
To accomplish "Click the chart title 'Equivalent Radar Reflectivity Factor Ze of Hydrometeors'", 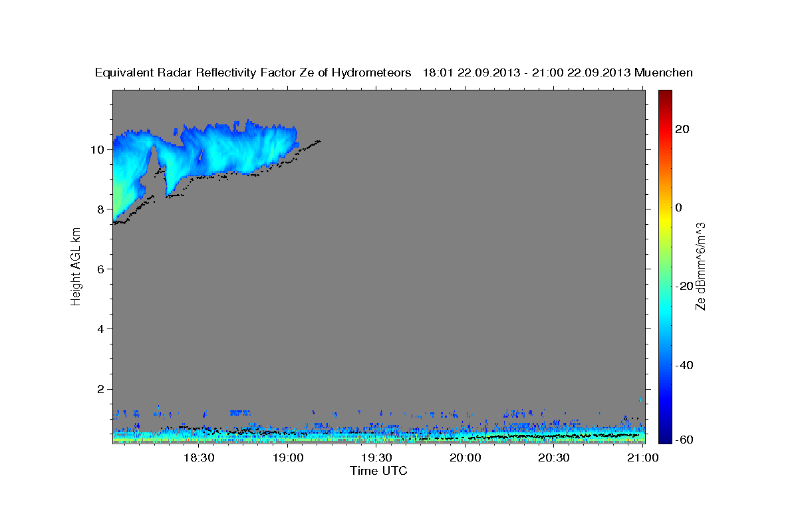I will point(253,73).
